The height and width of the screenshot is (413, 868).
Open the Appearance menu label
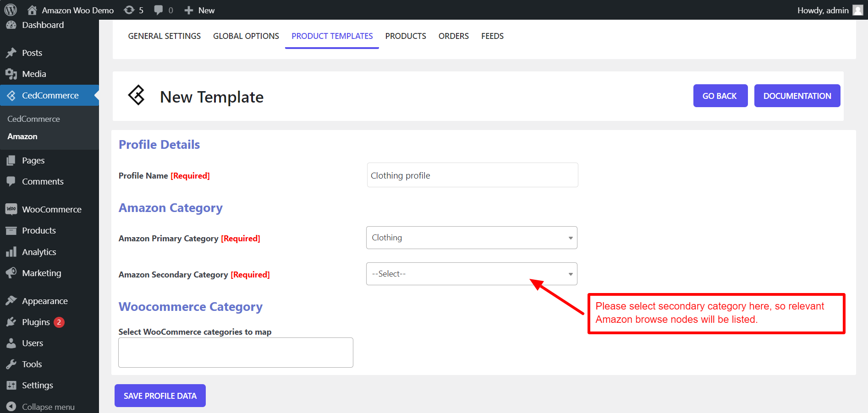click(45, 301)
